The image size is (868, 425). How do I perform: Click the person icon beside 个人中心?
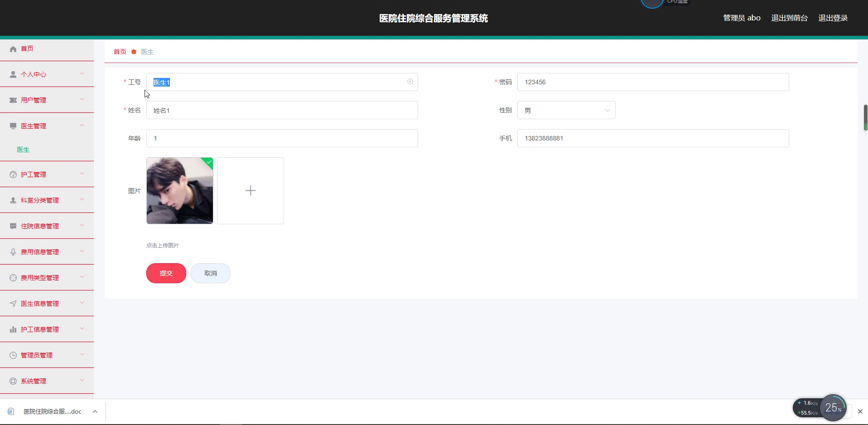[x=13, y=74]
